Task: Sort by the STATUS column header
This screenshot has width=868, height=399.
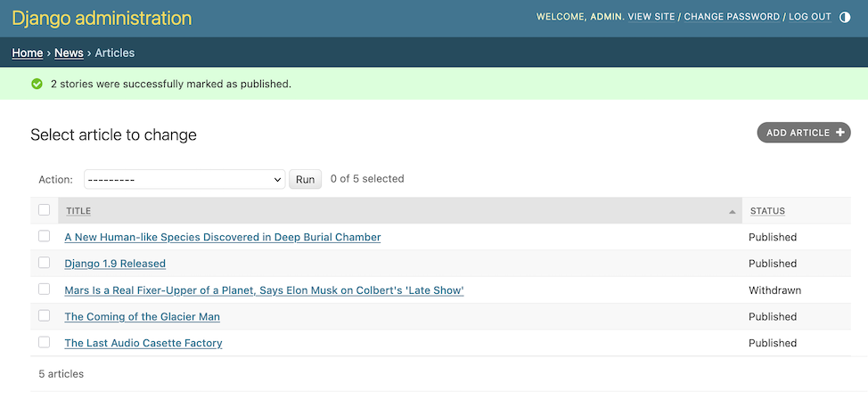Action: point(767,211)
